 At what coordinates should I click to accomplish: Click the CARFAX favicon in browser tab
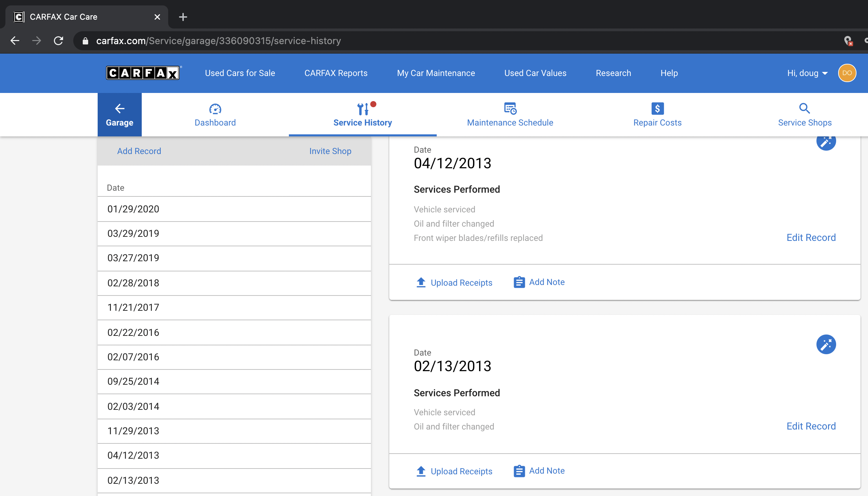coord(19,17)
